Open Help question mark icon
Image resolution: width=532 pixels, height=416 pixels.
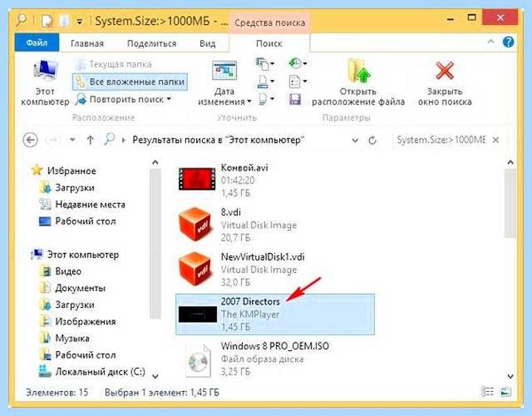(508, 42)
